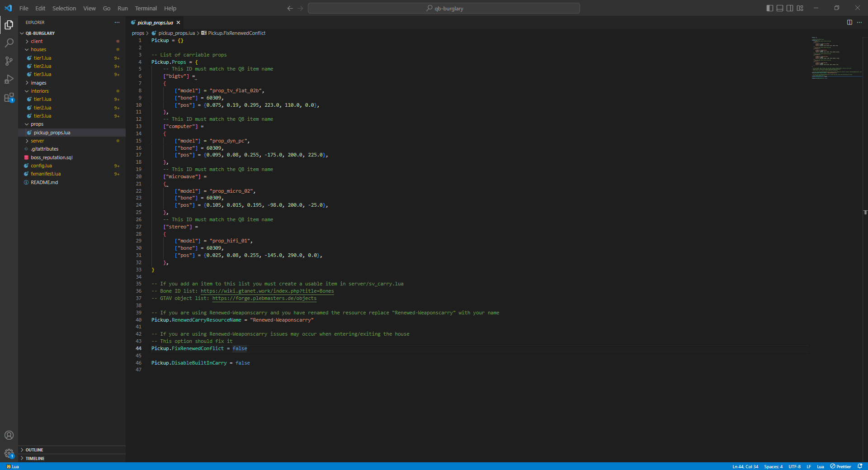This screenshot has width=868, height=470.
Task: Toggle the Primary Side Bar
Action: pos(770,8)
